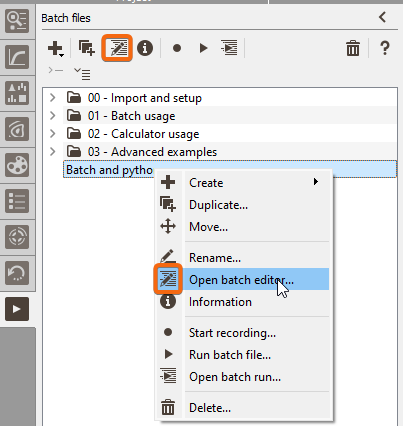Click the Information icon in the toolbar
Viewport: 403px width, 426px height.
click(145, 48)
